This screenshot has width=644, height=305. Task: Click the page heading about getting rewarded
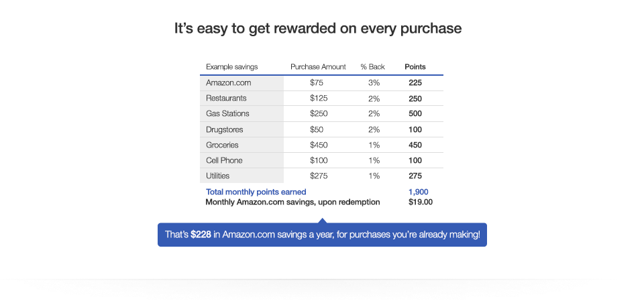[318, 29]
